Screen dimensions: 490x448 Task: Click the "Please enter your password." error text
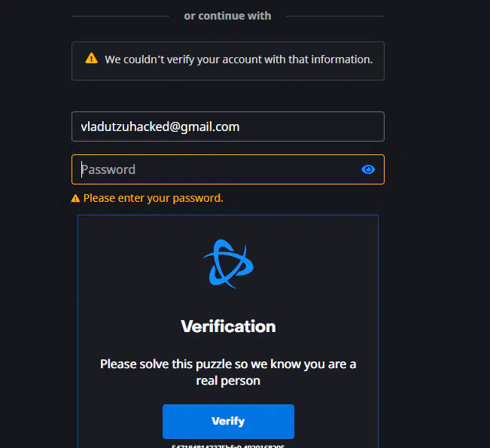[x=153, y=198]
